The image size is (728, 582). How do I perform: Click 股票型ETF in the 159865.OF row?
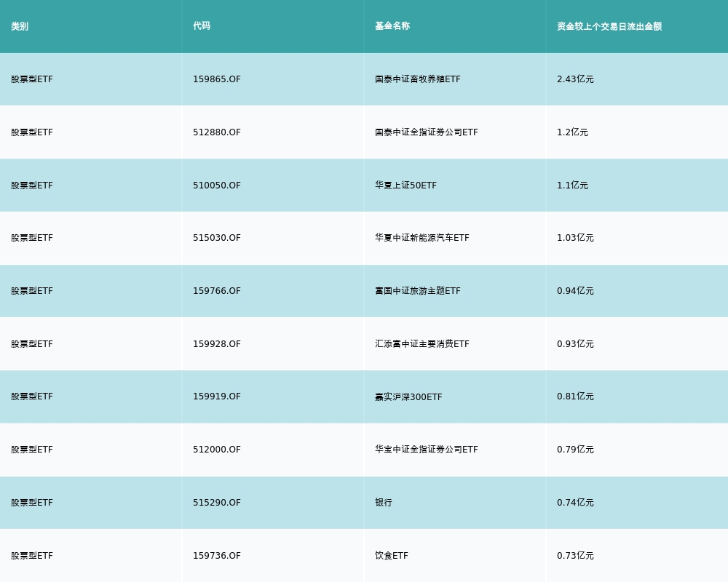[x=32, y=79]
